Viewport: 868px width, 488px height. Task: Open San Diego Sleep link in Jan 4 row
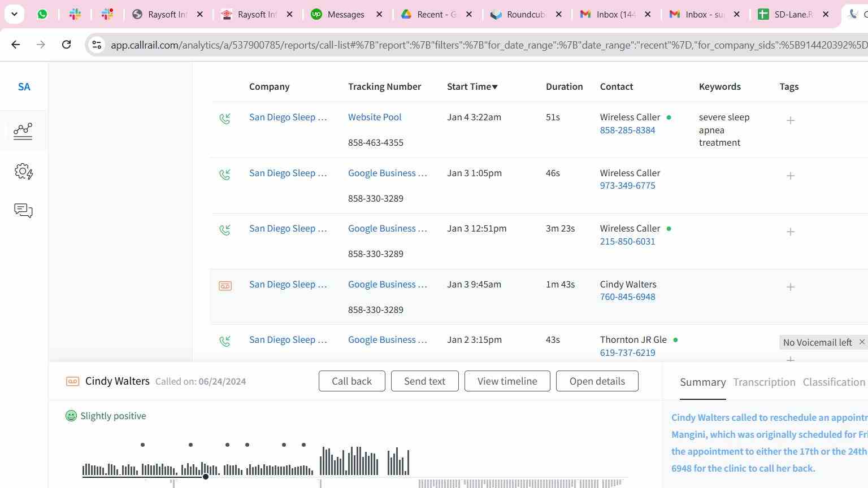click(x=288, y=117)
